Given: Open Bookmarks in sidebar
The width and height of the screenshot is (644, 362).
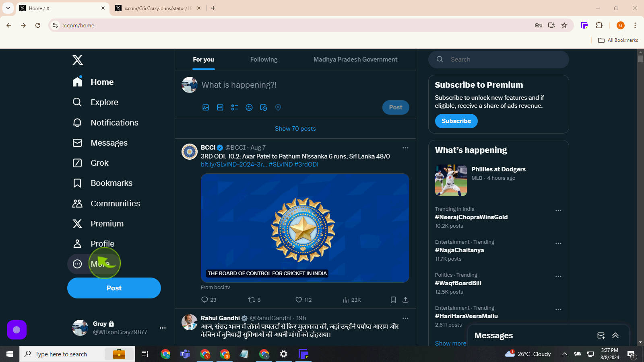Looking at the screenshot, I should point(102,183).
